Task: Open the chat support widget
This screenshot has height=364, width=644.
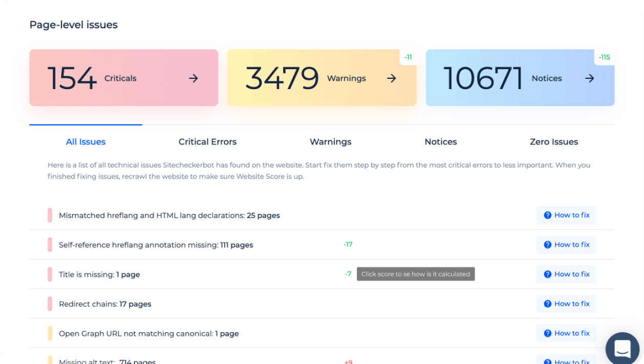Action: pyautogui.click(x=622, y=349)
